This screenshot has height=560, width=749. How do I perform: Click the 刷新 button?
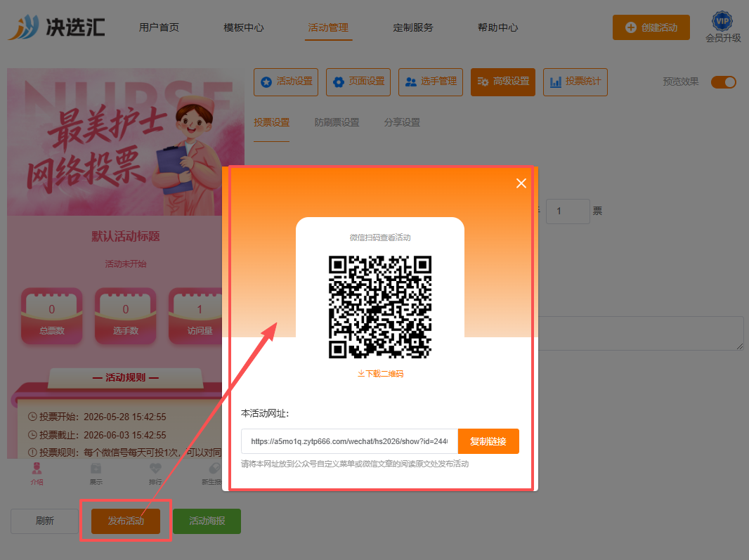pos(44,521)
